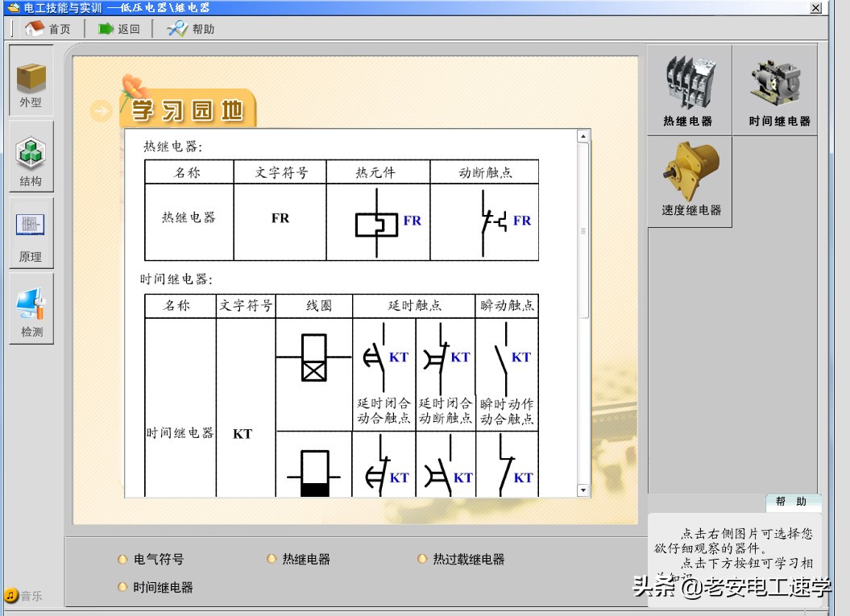
Task: Click the content scroll-up arrow
Action: coord(582,134)
